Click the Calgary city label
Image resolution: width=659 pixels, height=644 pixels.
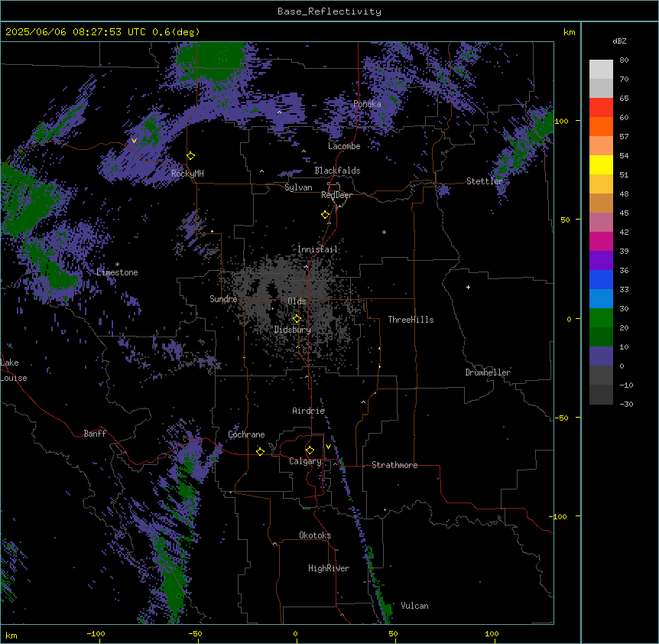pyautogui.click(x=305, y=461)
